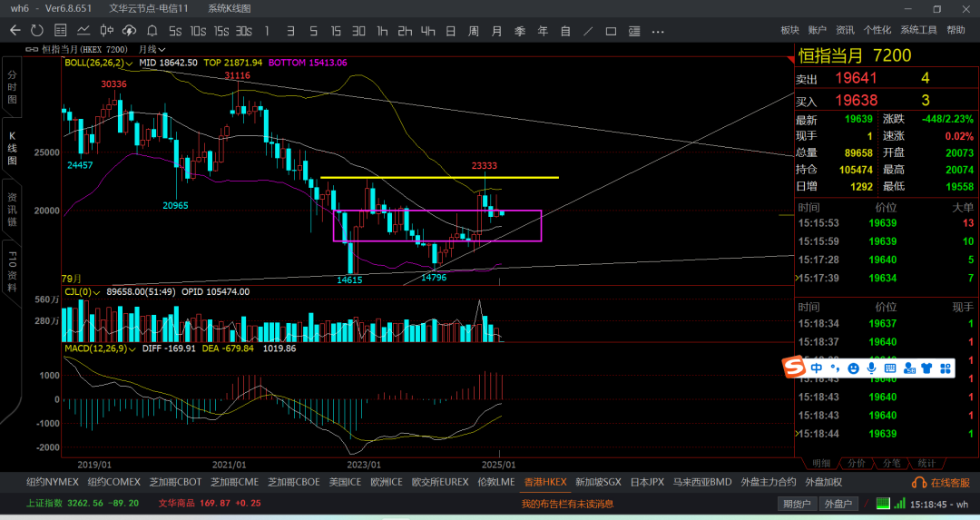Open the 帮助 menu
Image resolution: width=980 pixels, height=520 pixels.
pyautogui.click(x=955, y=30)
